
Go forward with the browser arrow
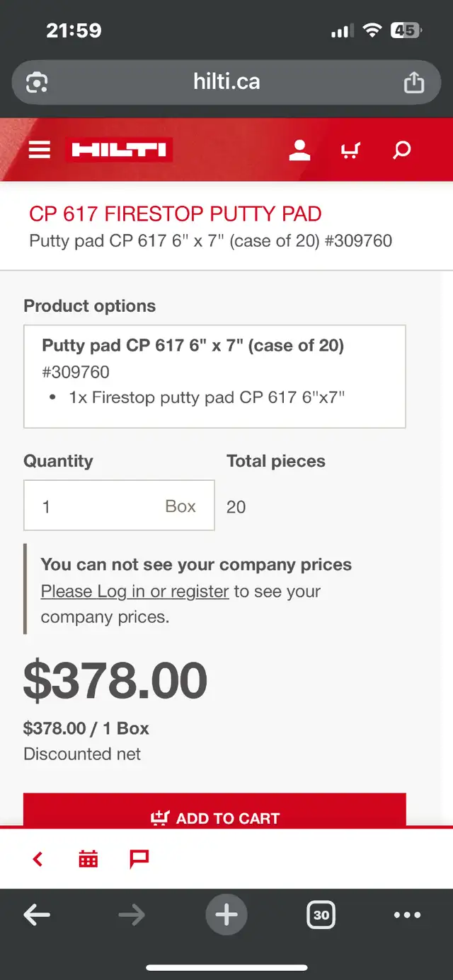coord(132,915)
